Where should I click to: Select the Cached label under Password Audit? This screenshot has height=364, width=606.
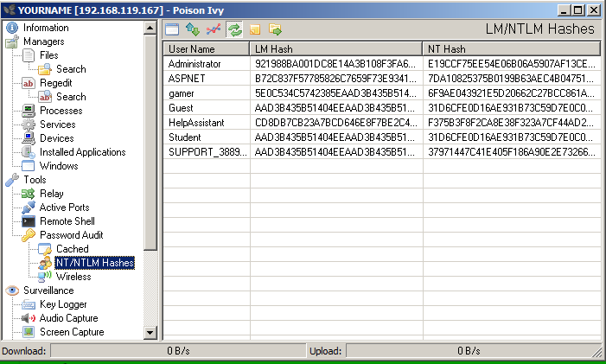(x=73, y=249)
